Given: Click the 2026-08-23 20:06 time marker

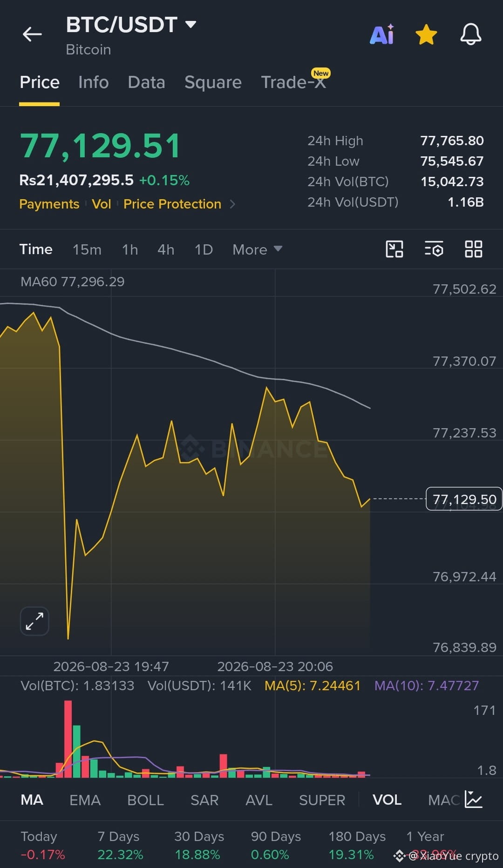Looking at the screenshot, I should coord(275,666).
